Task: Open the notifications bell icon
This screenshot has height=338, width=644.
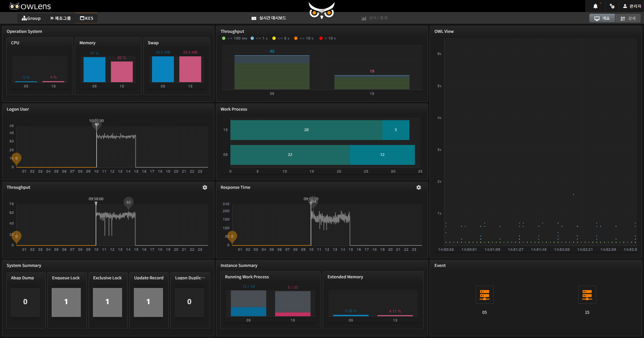Action: click(x=595, y=6)
